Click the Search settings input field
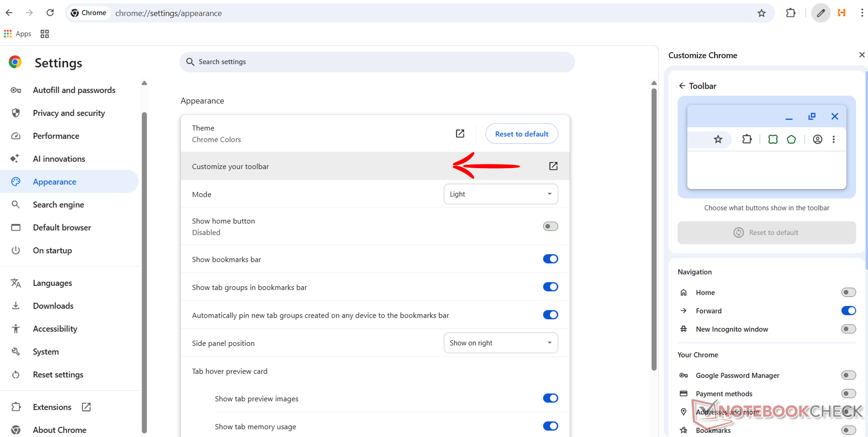The image size is (868, 437). coord(377,62)
